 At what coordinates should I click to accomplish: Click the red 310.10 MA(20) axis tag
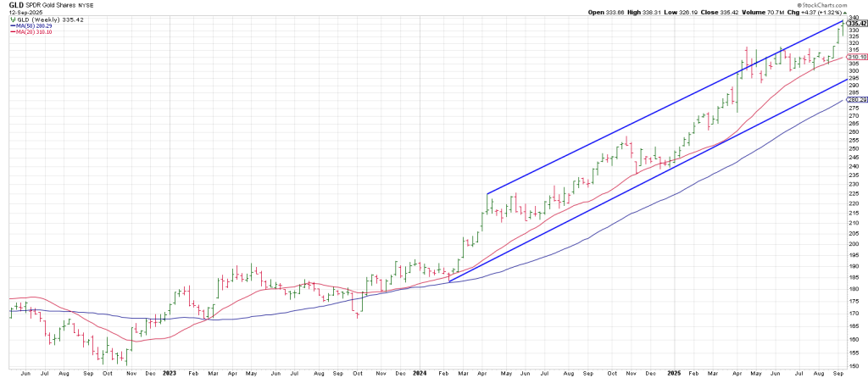point(856,57)
